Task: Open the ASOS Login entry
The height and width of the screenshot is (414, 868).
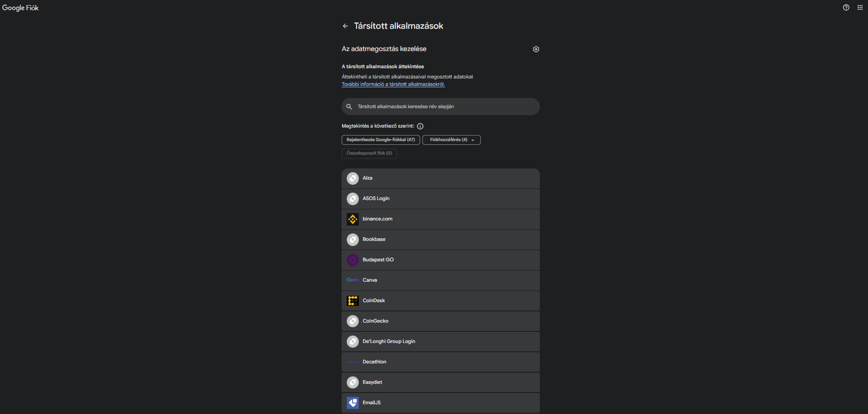Action: [440, 199]
